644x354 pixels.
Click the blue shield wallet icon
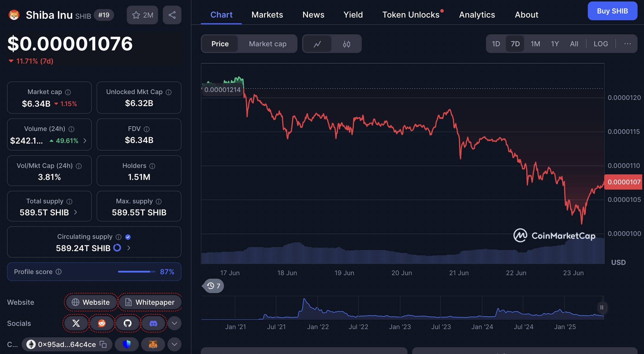click(x=127, y=344)
